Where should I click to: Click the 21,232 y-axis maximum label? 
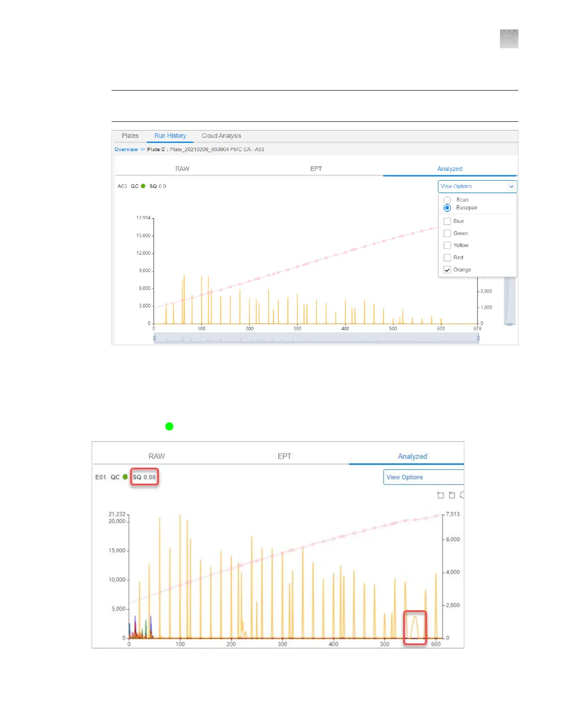coord(117,514)
